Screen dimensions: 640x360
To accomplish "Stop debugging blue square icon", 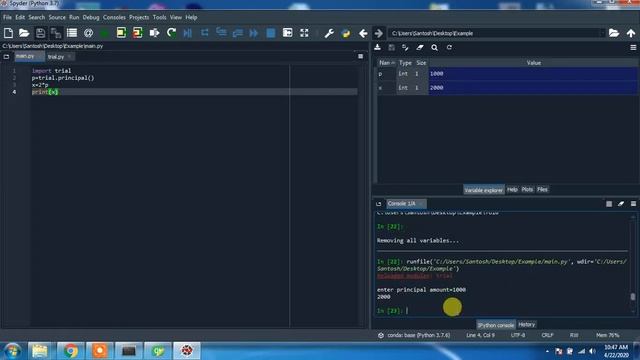I will (271, 33).
